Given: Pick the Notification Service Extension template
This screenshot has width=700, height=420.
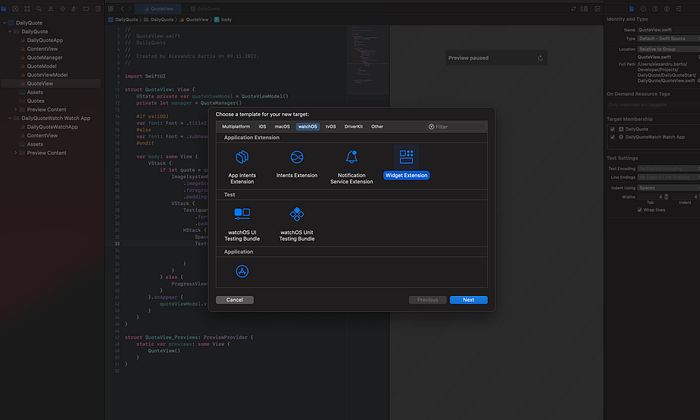Looking at the screenshot, I should (x=351, y=166).
